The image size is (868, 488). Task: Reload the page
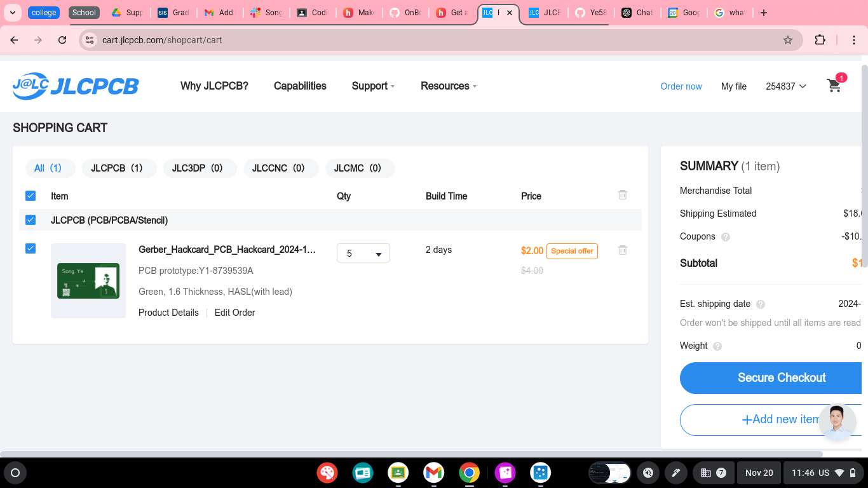pyautogui.click(x=62, y=40)
